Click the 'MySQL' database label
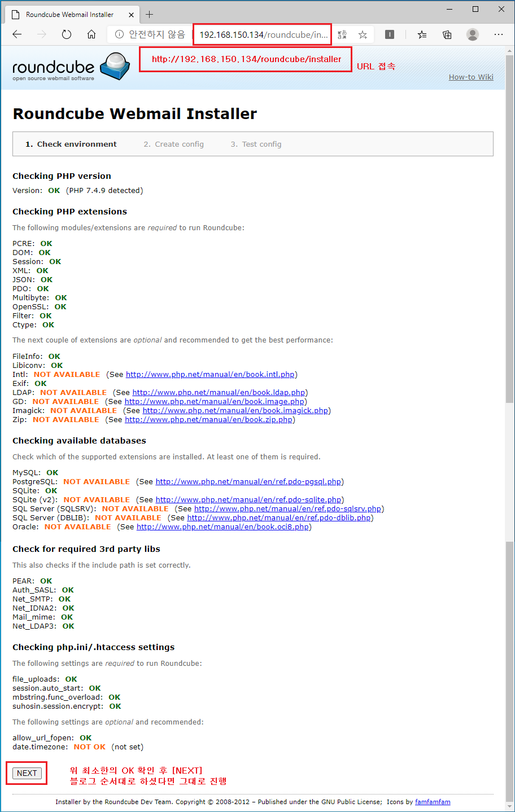The height and width of the screenshot is (812, 515). [25, 472]
